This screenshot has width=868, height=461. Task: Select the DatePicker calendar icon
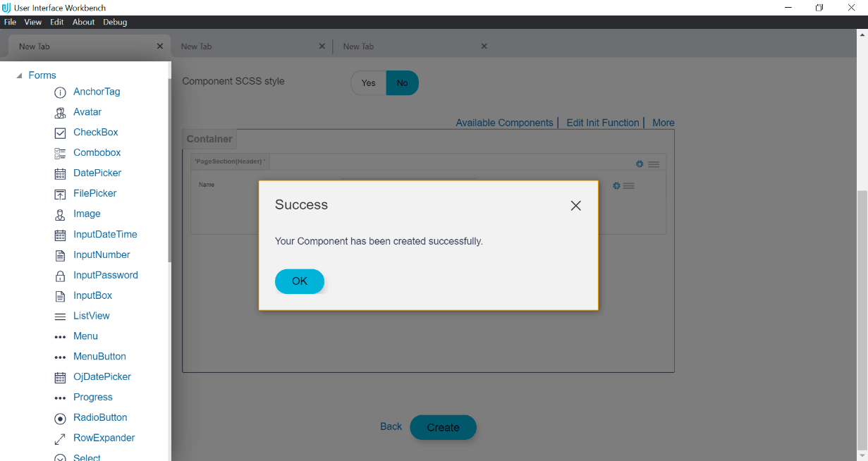pyautogui.click(x=60, y=173)
